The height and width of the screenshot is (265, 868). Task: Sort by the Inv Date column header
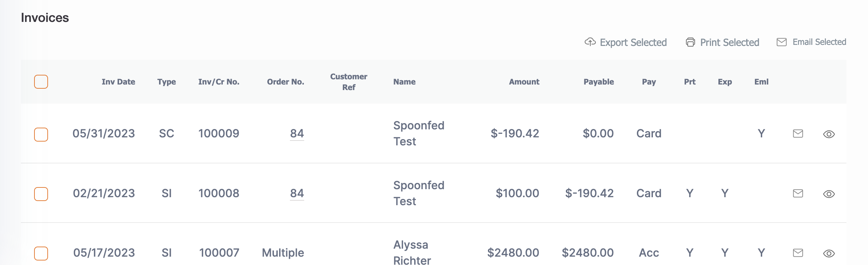[x=118, y=82]
